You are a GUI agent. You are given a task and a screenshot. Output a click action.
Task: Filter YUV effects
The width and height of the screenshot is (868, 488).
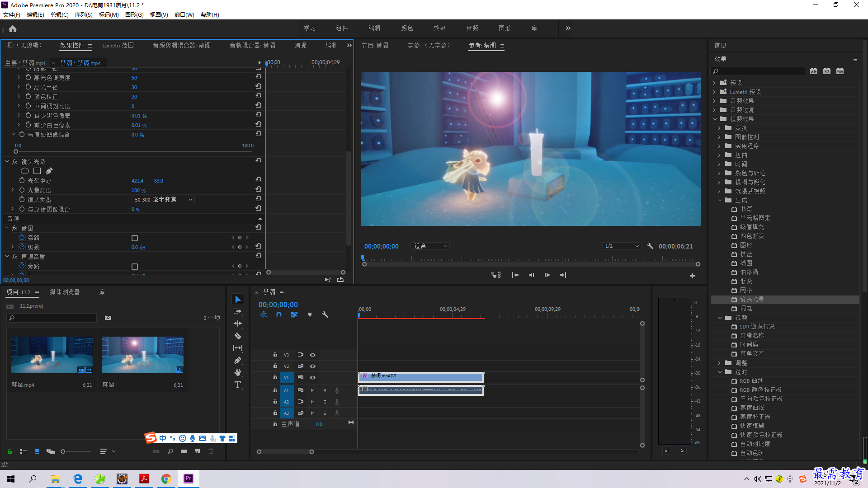click(x=840, y=71)
